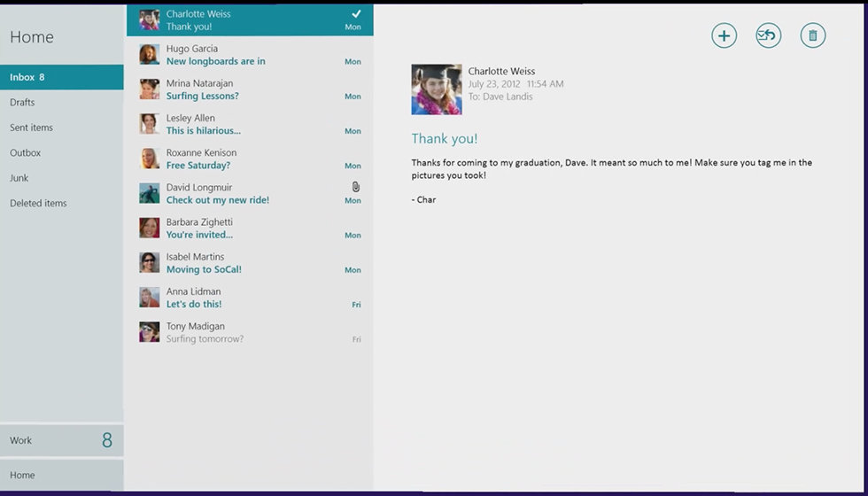Open the Inbox folder

(x=61, y=77)
